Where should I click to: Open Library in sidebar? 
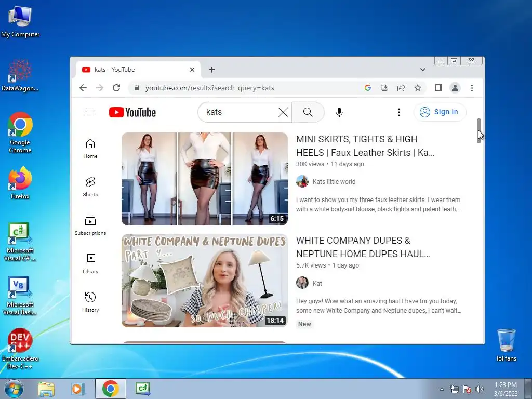[x=90, y=263]
